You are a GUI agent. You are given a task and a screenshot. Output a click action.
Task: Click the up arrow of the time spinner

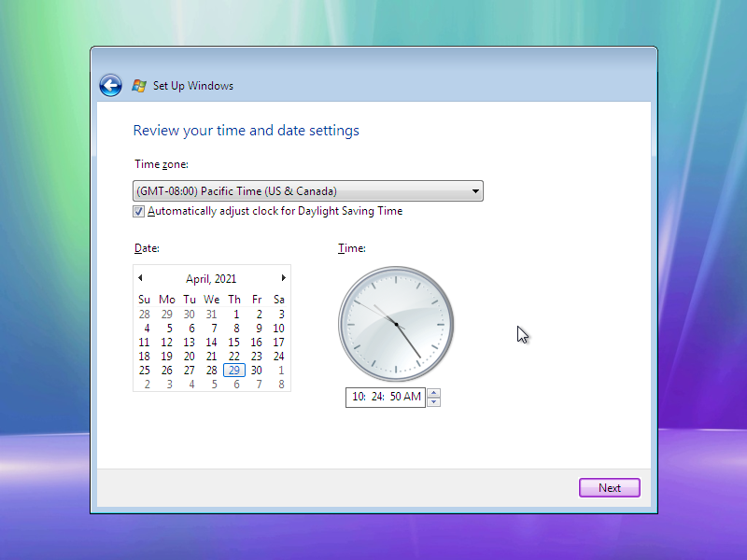tap(434, 393)
